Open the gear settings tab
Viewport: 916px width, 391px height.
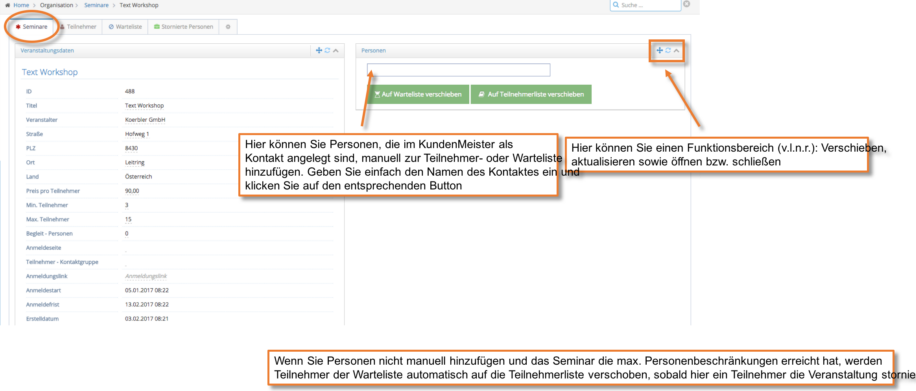tap(228, 27)
